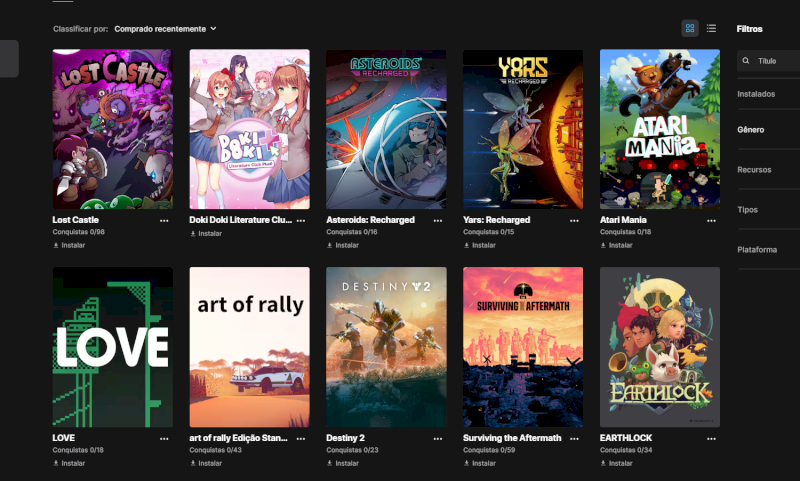The width and height of the screenshot is (800, 481).
Task: Open more options for Lost Castle
Action: pyautogui.click(x=164, y=220)
